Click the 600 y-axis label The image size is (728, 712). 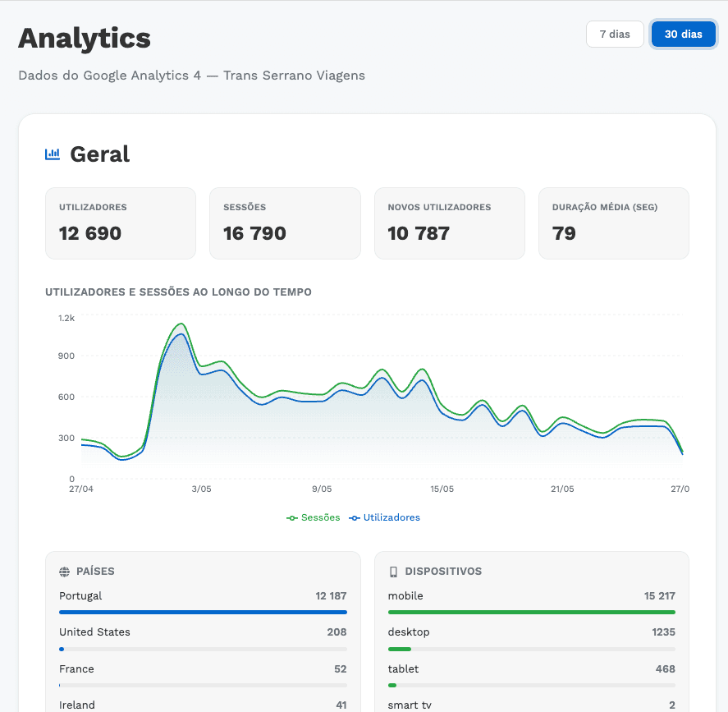66,397
